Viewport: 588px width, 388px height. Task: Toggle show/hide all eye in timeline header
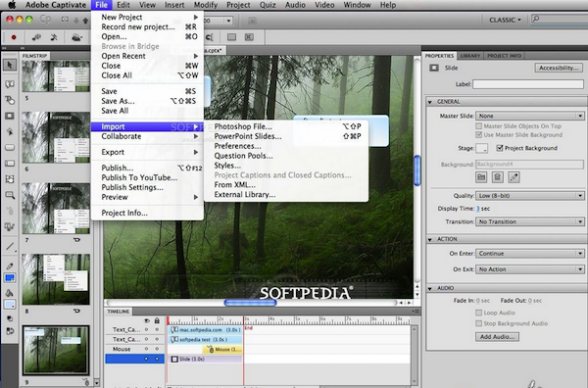click(x=147, y=321)
